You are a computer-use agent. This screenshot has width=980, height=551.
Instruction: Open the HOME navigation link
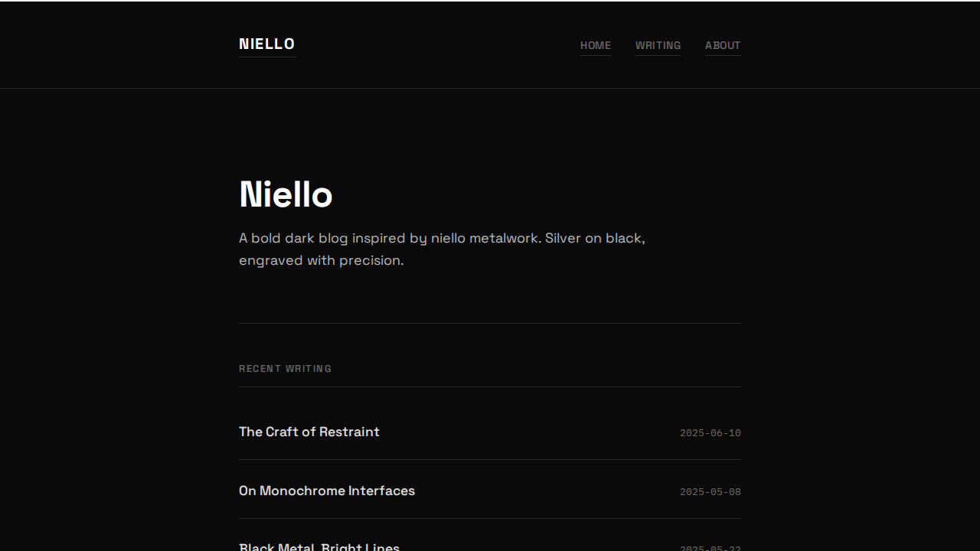(x=596, y=45)
